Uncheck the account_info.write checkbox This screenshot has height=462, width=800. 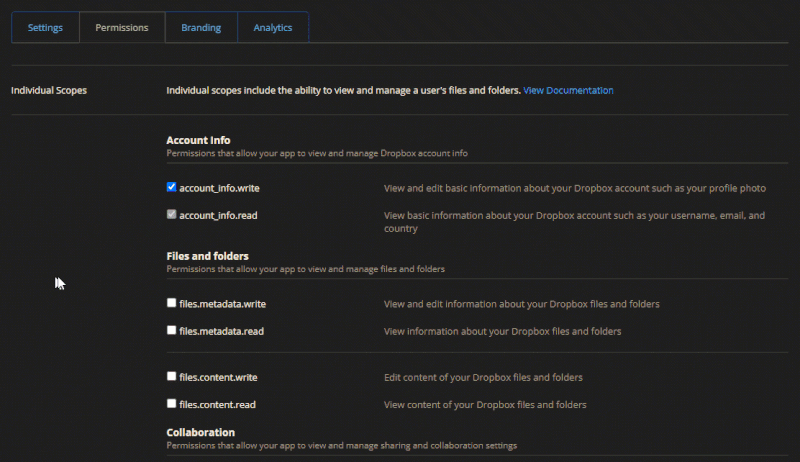click(172, 187)
